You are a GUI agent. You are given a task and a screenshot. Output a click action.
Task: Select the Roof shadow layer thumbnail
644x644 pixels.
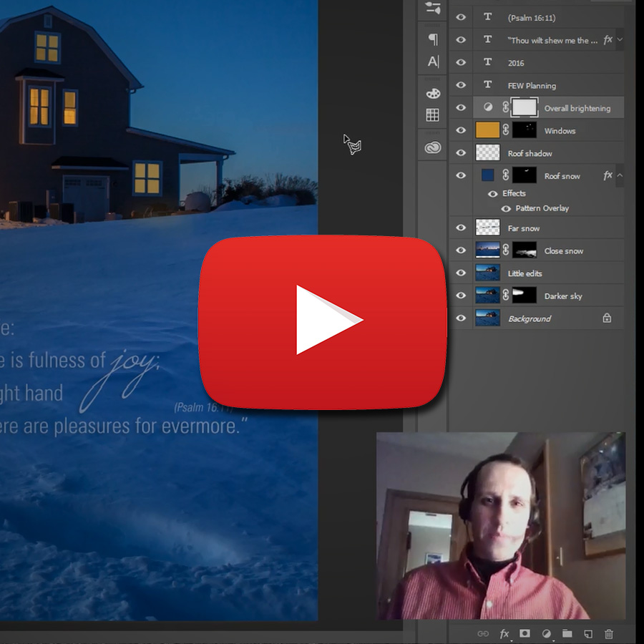487,152
